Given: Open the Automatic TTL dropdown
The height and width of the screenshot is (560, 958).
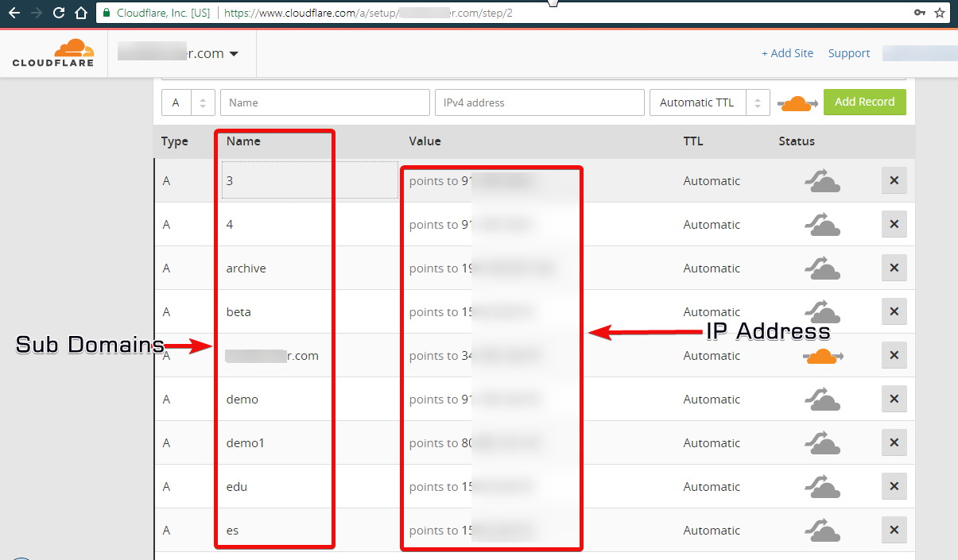Looking at the screenshot, I should (709, 102).
